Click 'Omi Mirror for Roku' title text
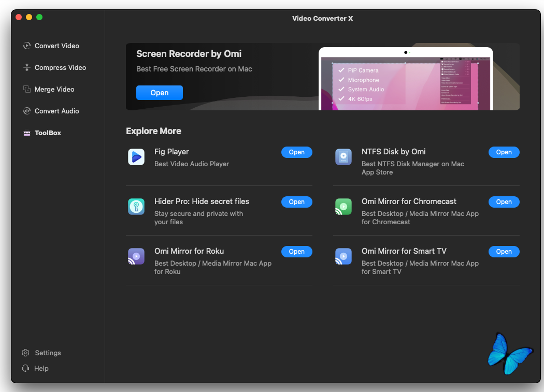Viewport: 544px width, 392px height. (189, 251)
